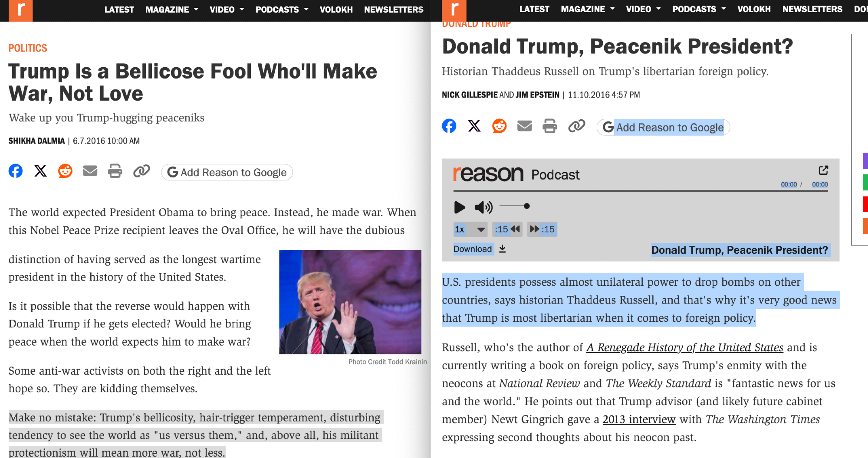Click Reddit share icon on left article
Viewport: 868px width, 458px height.
pyautogui.click(x=65, y=171)
